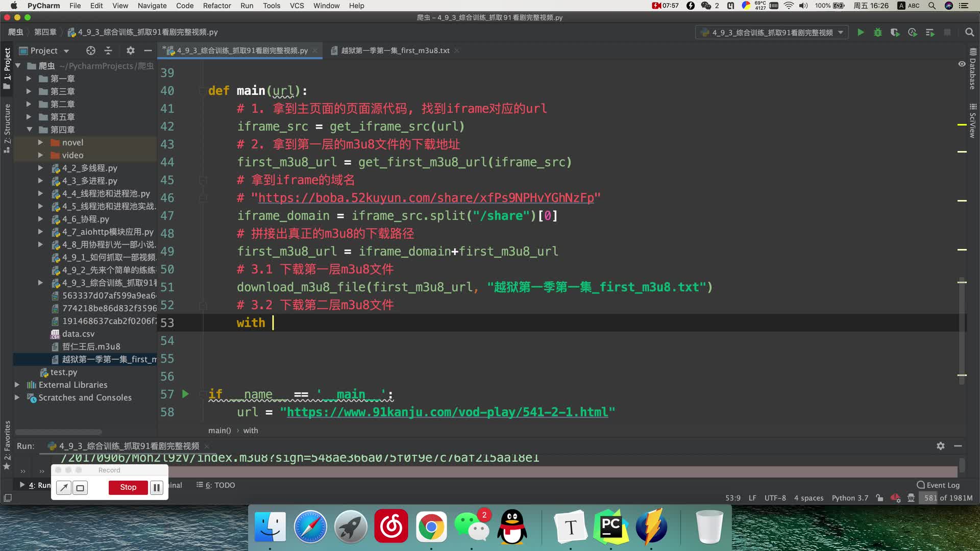The width and height of the screenshot is (980, 551).
Task: Open the boba.52kuyun.com link in comment
Action: click(x=426, y=198)
